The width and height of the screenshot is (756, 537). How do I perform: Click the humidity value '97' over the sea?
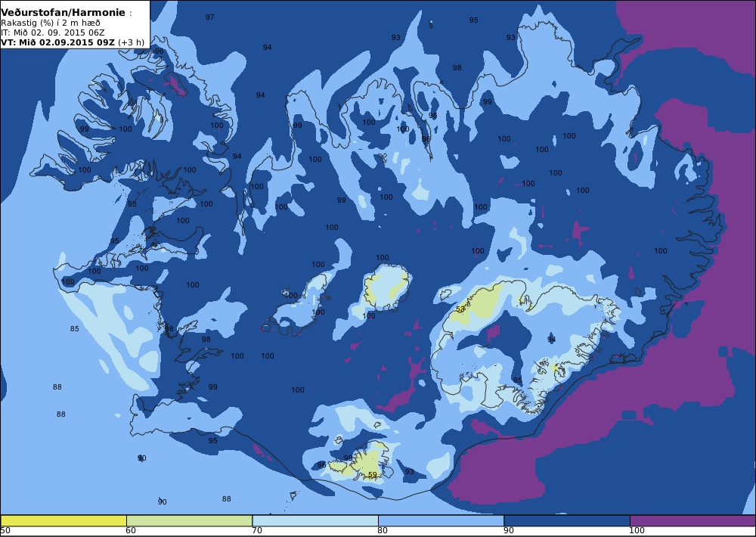coord(209,17)
